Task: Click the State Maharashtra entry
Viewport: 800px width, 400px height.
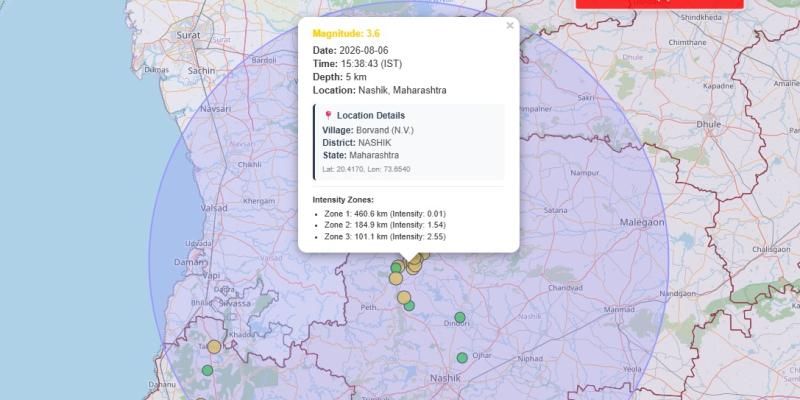Action: click(361, 155)
